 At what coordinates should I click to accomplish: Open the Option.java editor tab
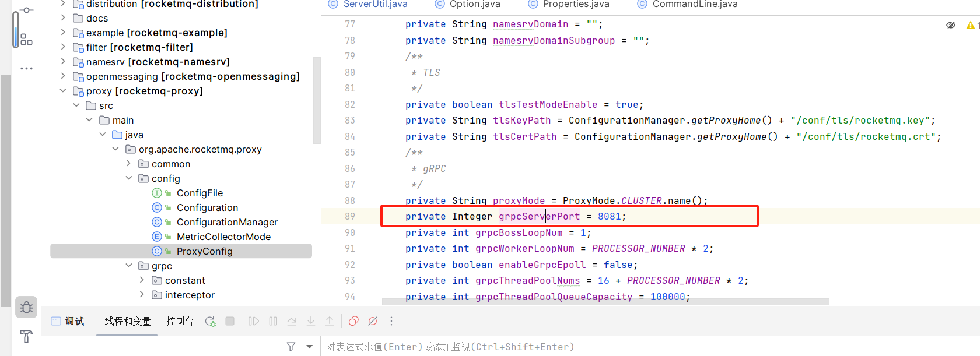[468, 5]
